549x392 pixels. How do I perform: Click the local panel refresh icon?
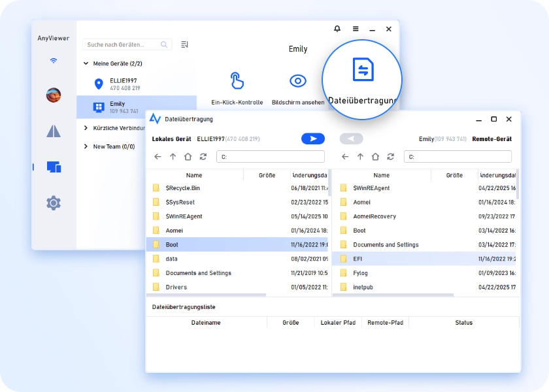click(203, 157)
